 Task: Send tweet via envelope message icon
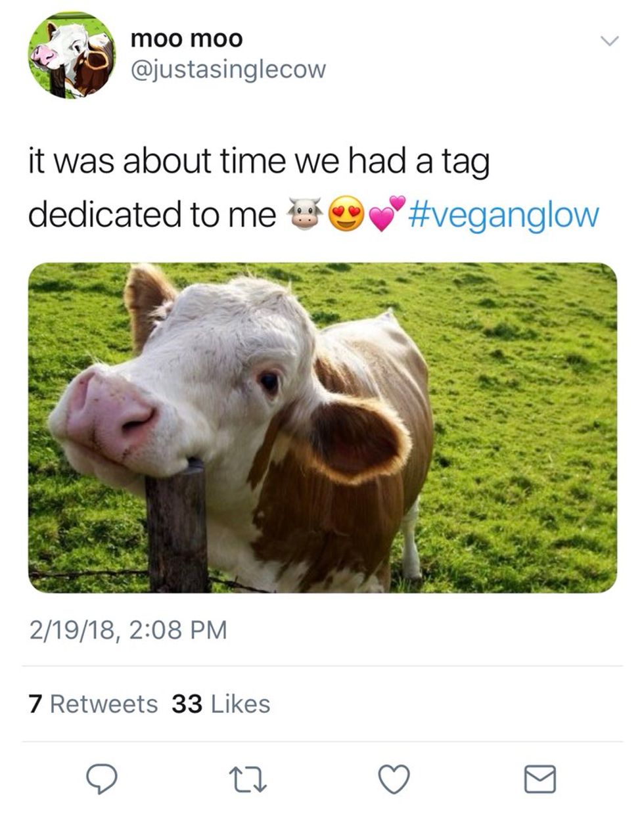540,779
